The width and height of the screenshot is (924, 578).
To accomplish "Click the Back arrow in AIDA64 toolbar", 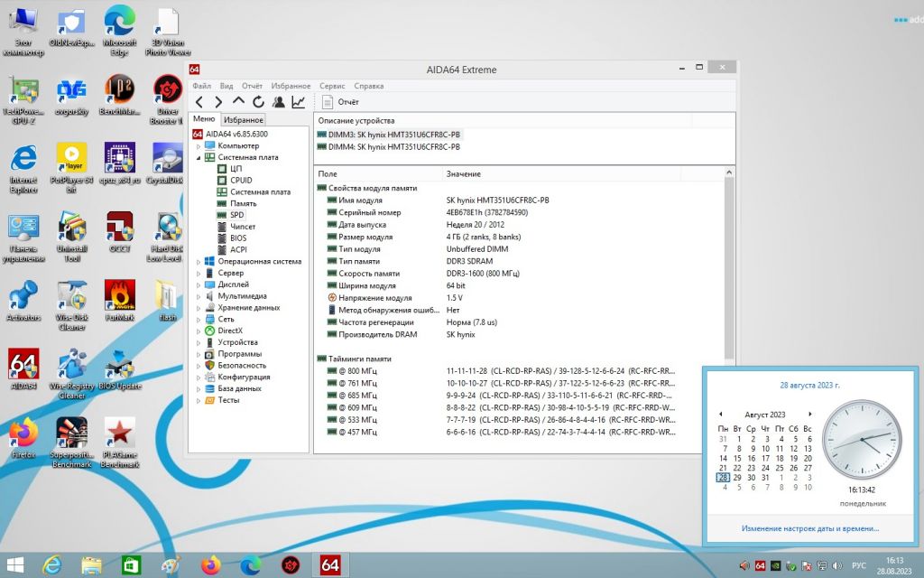I will click(x=199, y=102).
